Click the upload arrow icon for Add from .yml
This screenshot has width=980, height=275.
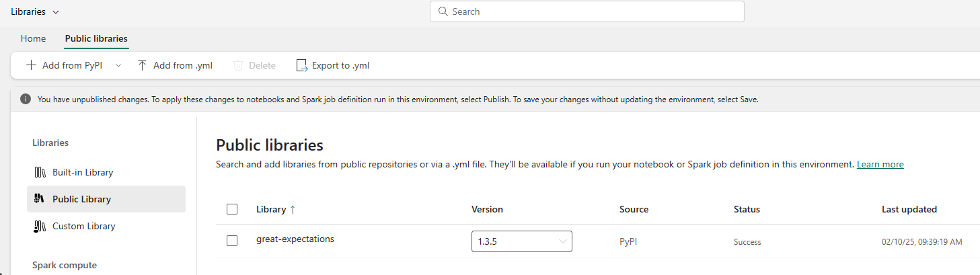[x=142, y=65]
